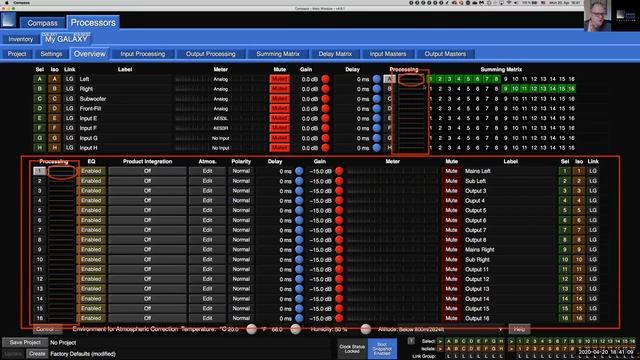
Task: Click the blue delay knob for Input G
Action: coord(377,138)
